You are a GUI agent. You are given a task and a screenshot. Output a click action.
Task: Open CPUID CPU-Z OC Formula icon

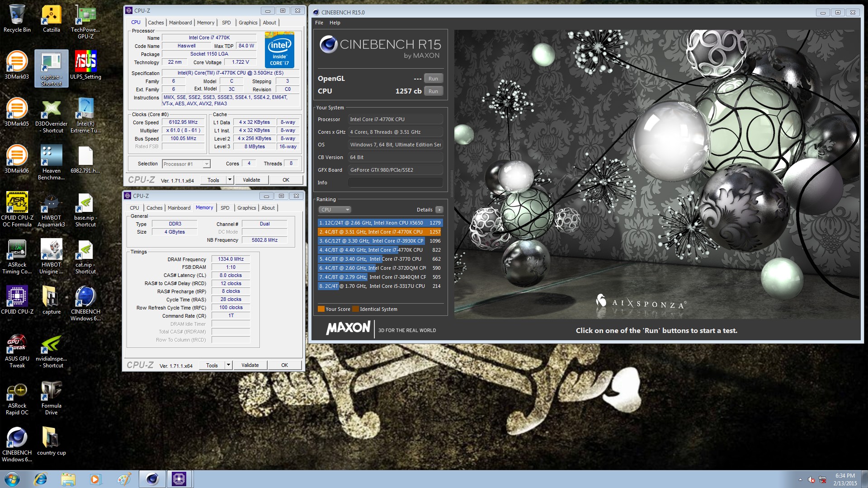(x=17, y=210)
